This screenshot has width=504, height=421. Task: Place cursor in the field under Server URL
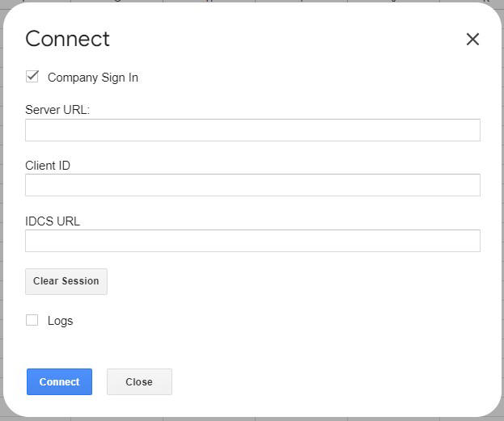tap(252, 130)
